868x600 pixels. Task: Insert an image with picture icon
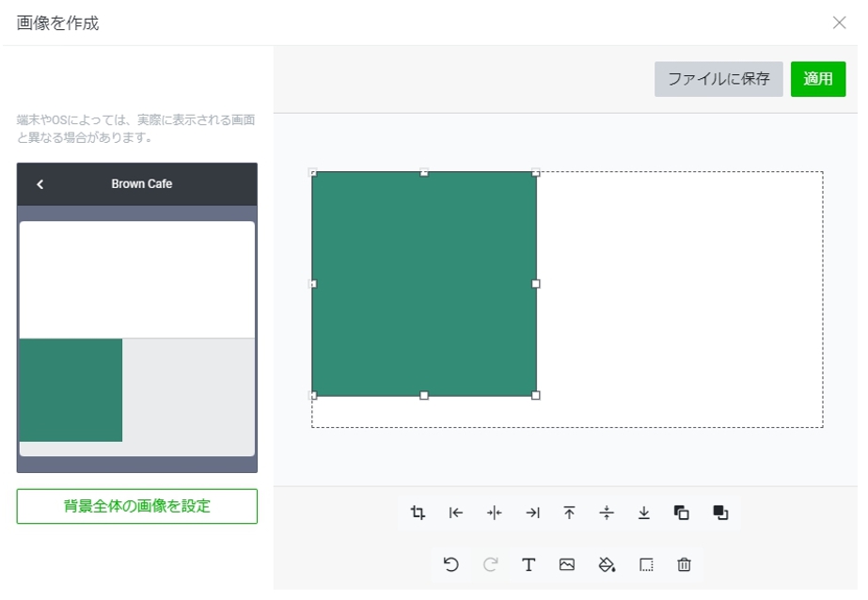coord(567,564)
